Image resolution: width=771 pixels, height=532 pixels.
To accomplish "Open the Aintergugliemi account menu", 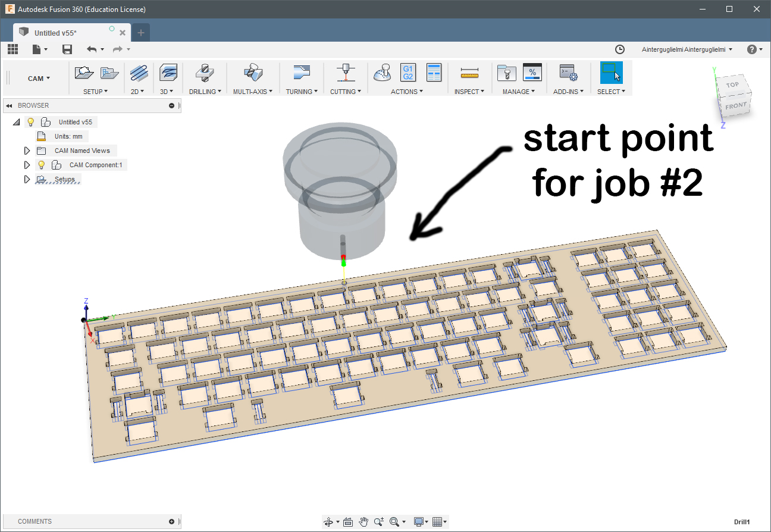I will click(687, 49).
